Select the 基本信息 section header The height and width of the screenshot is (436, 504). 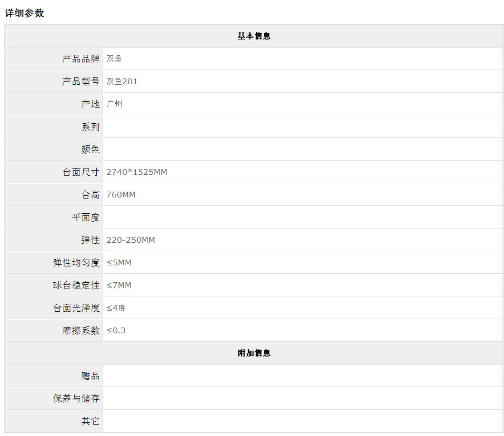[254, 36]
